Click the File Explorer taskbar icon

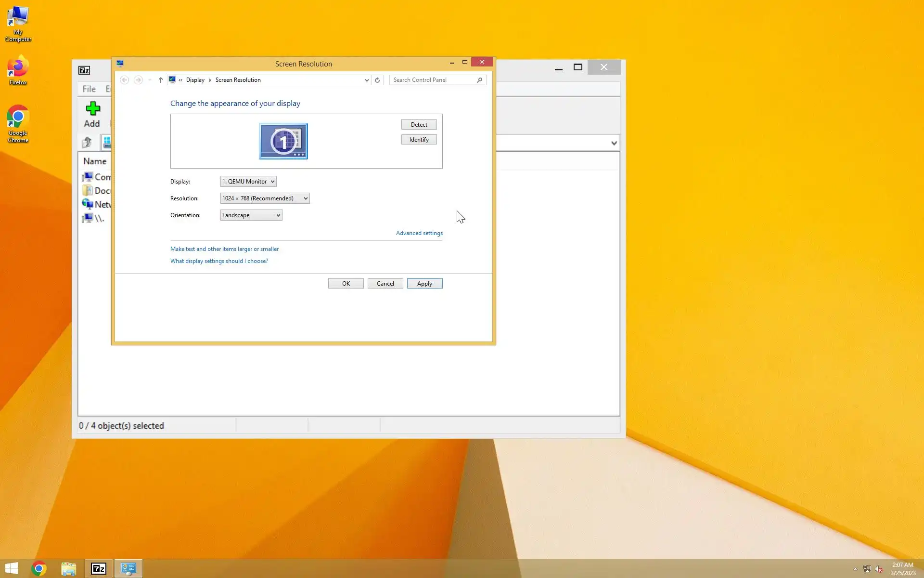point(69,569)
